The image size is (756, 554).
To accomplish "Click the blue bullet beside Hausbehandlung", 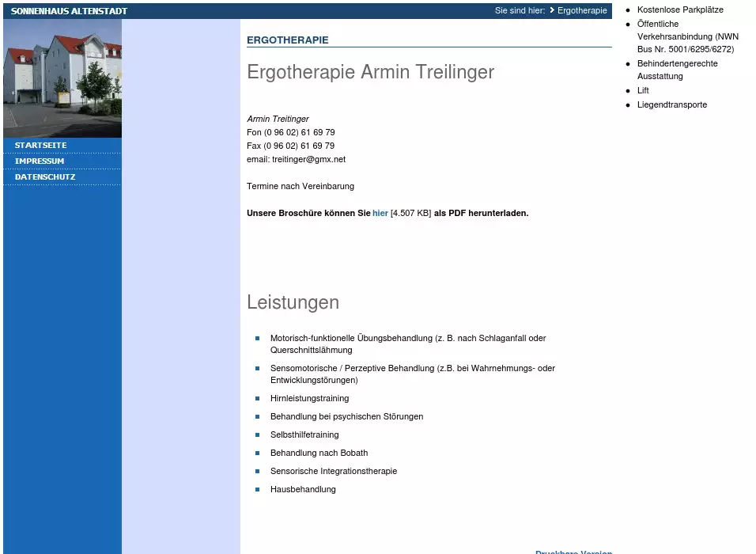I will pyautogui.click(x=257, y=490).
